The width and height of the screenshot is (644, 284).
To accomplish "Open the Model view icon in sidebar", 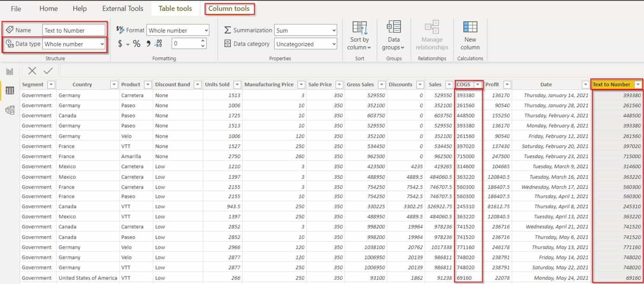I will (x=10, y=110).
